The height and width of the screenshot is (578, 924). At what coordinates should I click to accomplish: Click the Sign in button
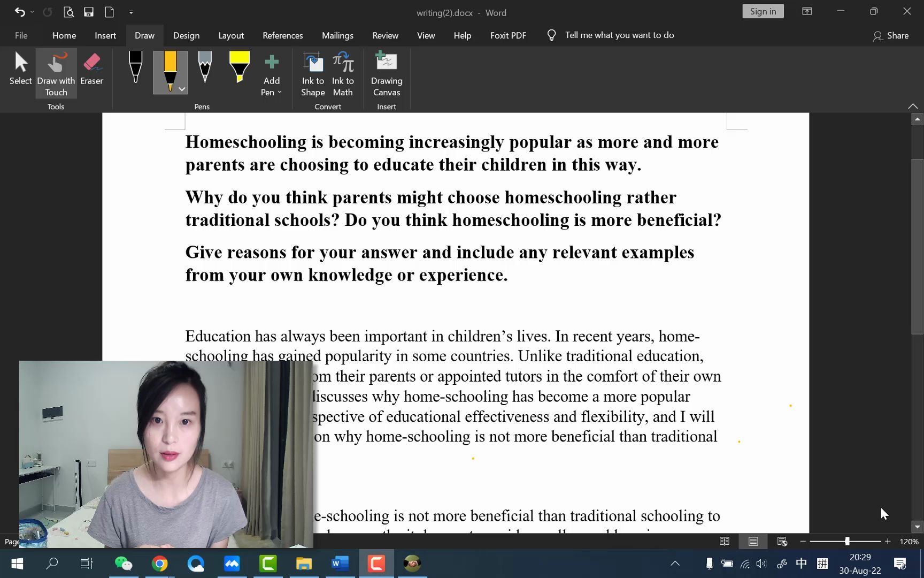763,11
